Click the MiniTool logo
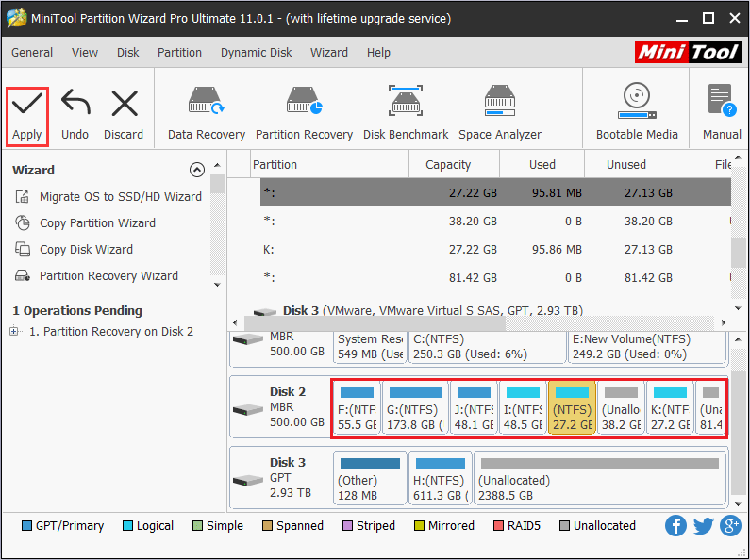The height and width of the screenshot is (560, 750). point(688,52)
